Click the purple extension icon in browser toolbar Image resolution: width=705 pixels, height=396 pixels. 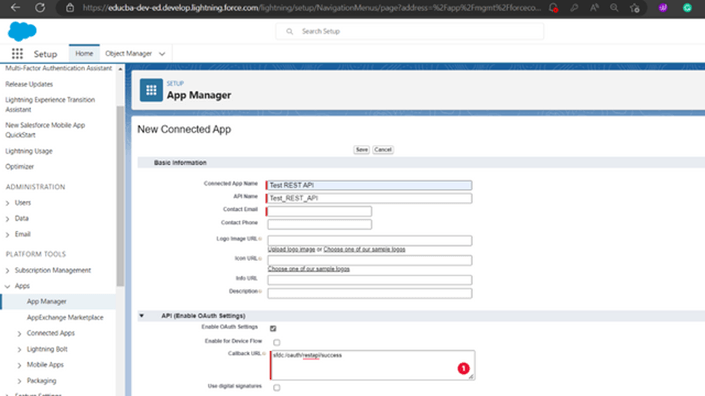click(x=663, y=8)
